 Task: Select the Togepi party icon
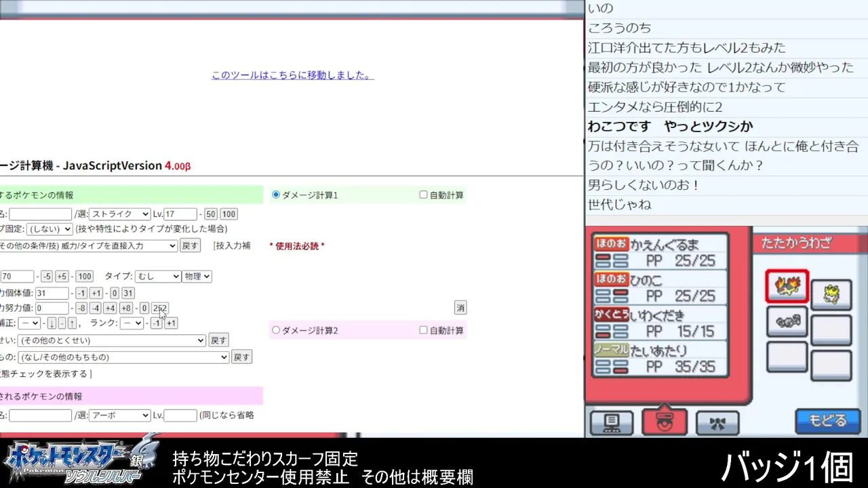click(x=831, y=295)
